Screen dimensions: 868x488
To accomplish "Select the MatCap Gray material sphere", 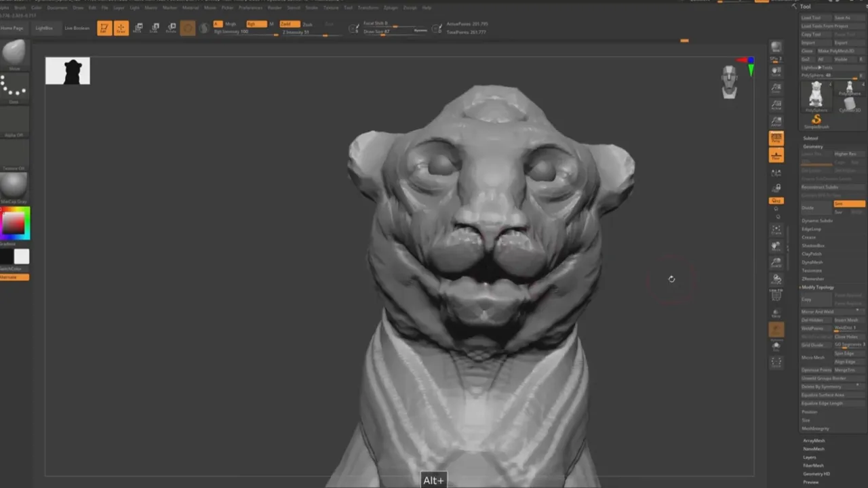I will pos(14,187).
